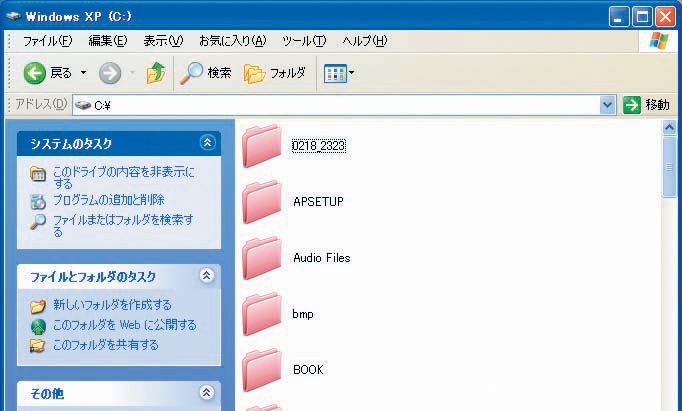
Task: Open the Back button history dropdown arrow
Action: click(83, 73)
